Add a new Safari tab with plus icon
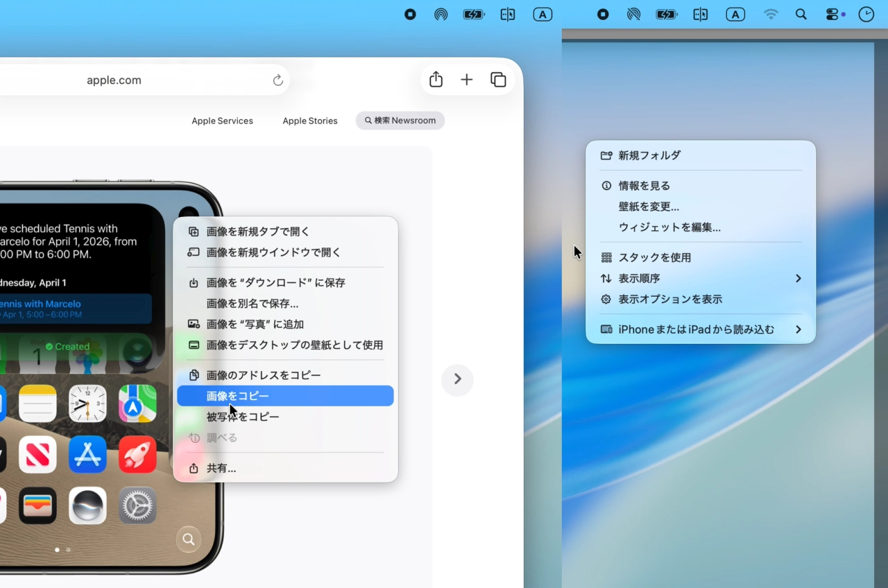The image size is (888, 588). point(467,80)
